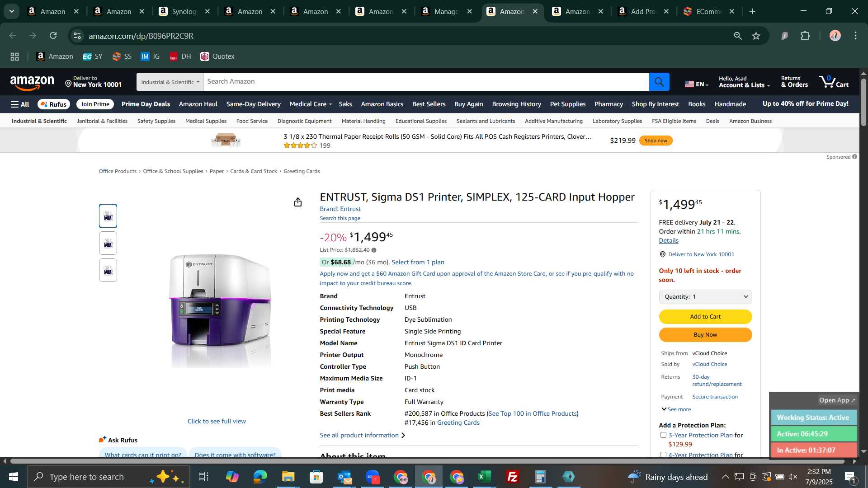Viewport: 868px width, 488px height.
Task: Click vertical page scrollbar thumb
Action: pos(863,102)
